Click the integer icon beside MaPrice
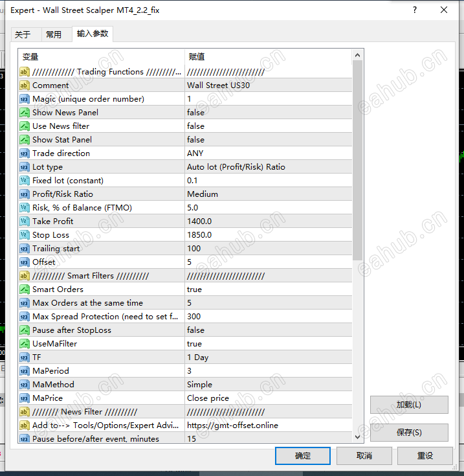 [25, 398]
